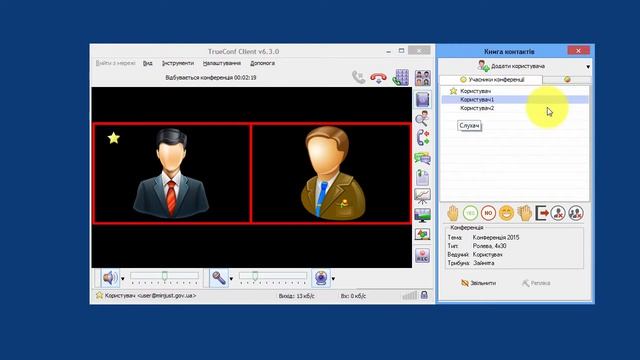Screen dimensions: 640x360
Task: Click the remove single participant icon
Action: coord(558,213)
